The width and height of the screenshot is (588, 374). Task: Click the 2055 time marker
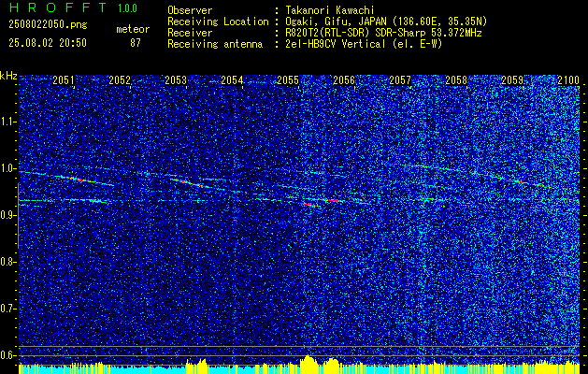(x=288, y=79)
